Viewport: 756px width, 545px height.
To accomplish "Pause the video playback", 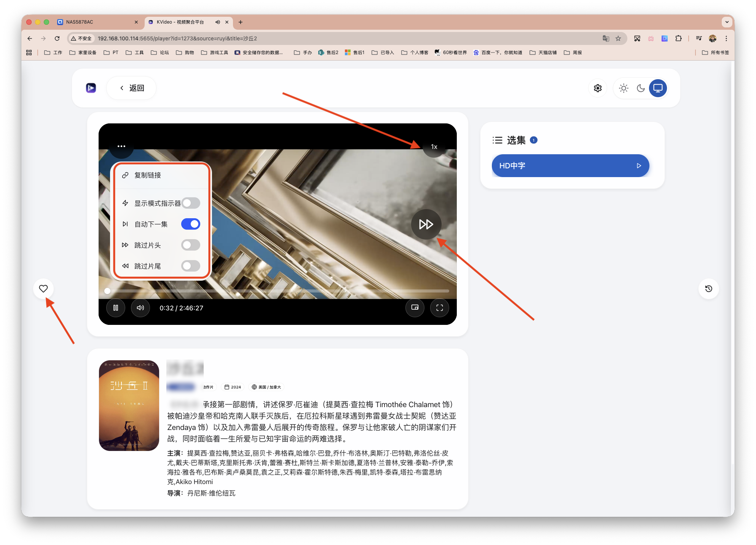I will click(x=116, y=308).
